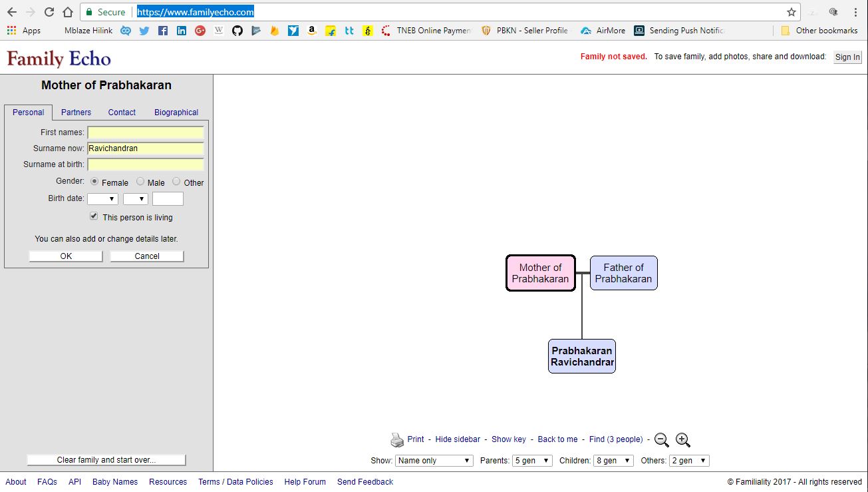This screenshot has height=492, width=868.
Task: Expand the Parents generations dropdown
Action: point(531,460)
